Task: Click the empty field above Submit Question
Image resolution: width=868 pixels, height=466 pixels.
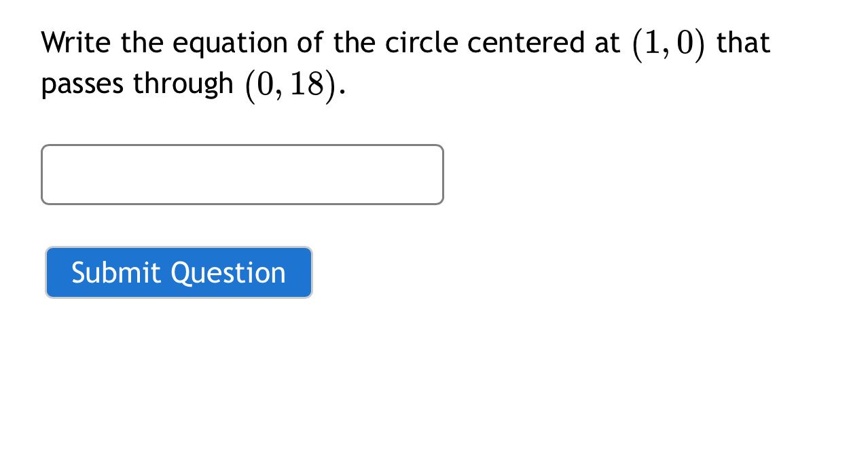Action: [242, 174]
